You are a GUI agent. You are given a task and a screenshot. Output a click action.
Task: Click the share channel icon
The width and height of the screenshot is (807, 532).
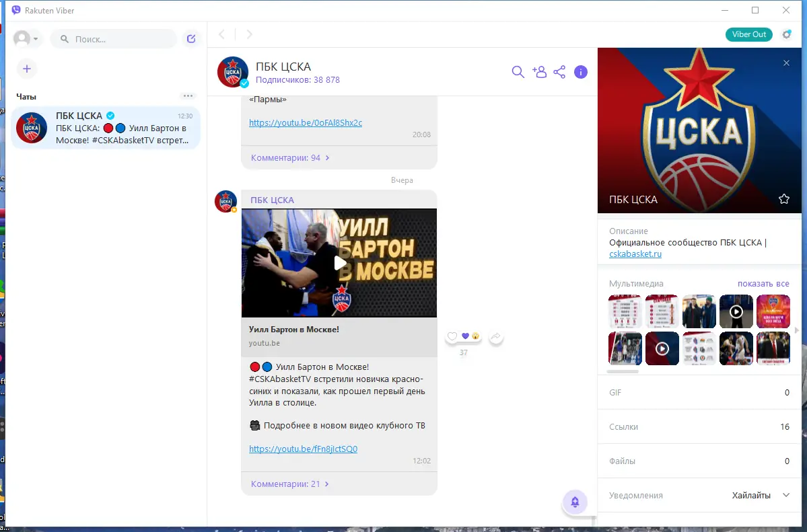[559, 71]
